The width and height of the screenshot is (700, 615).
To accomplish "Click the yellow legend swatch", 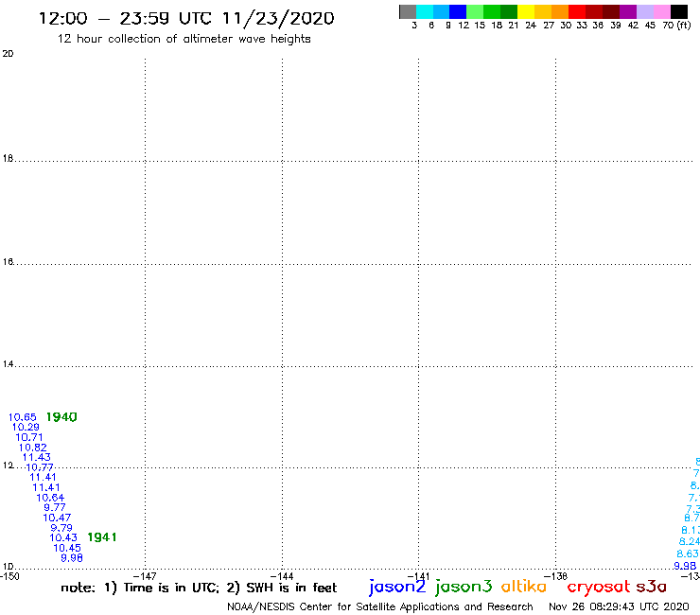I will (x=525, y=11).
